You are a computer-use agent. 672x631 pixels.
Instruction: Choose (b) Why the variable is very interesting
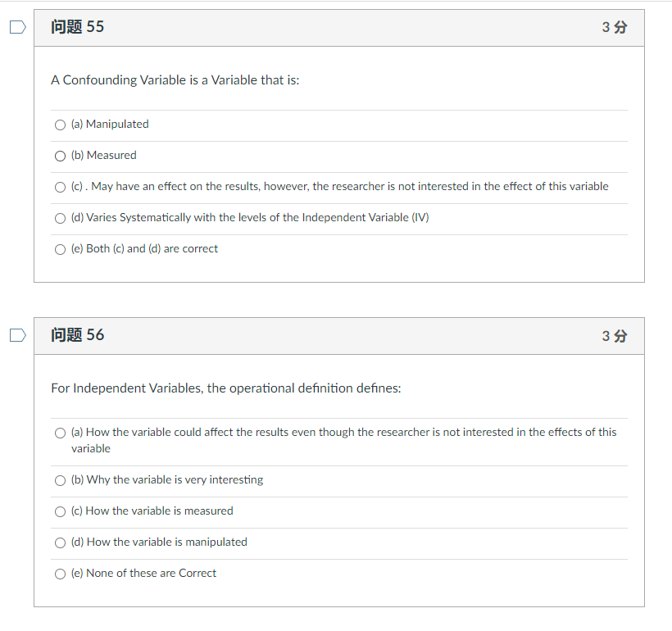click(60, 480)
